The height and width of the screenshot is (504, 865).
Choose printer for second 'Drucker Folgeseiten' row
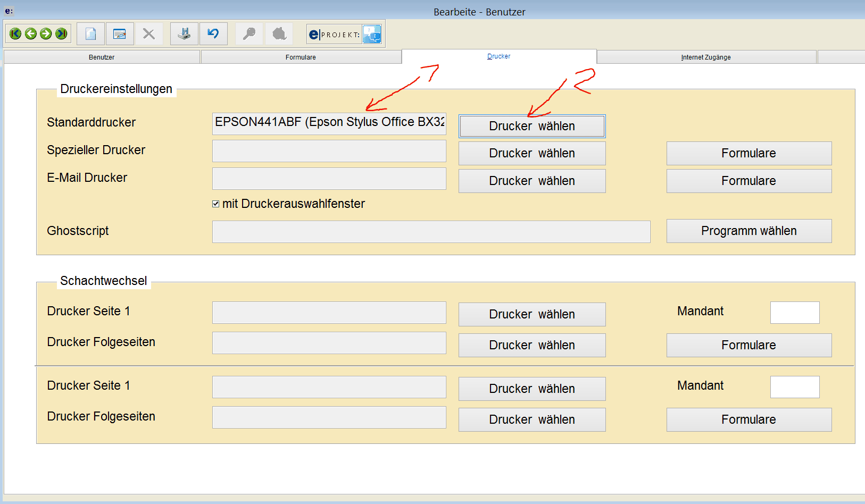point(532,419)
